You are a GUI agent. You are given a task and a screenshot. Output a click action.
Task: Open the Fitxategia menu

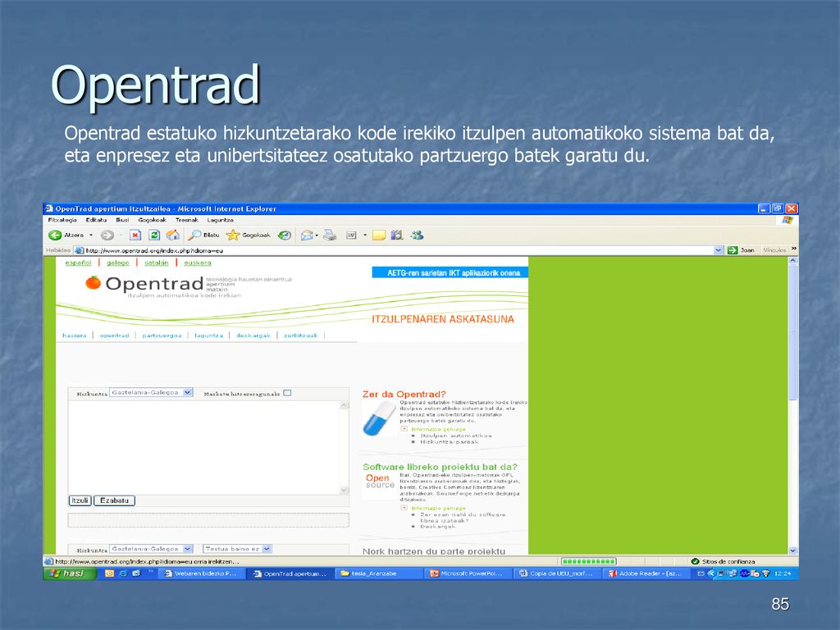[x=62, y=220]
